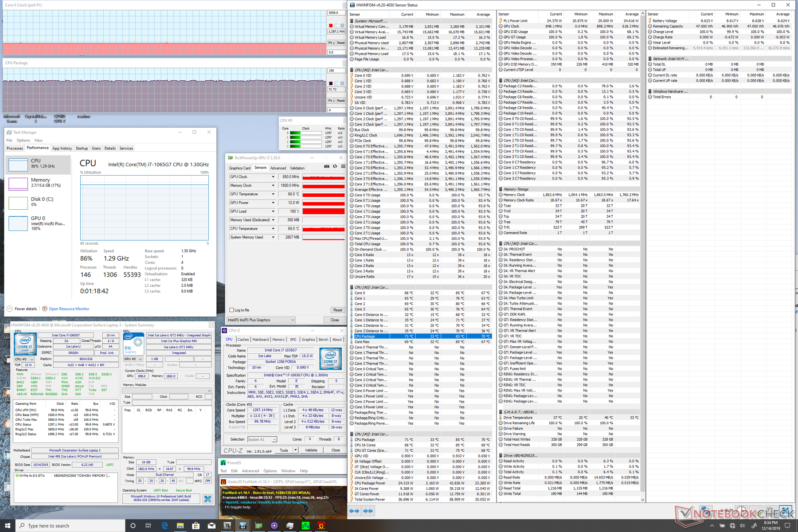The width and height of the screenshot is (798, 532).
Task: Open the CPU-Z Mainboard tab
Action: (260, 340)
